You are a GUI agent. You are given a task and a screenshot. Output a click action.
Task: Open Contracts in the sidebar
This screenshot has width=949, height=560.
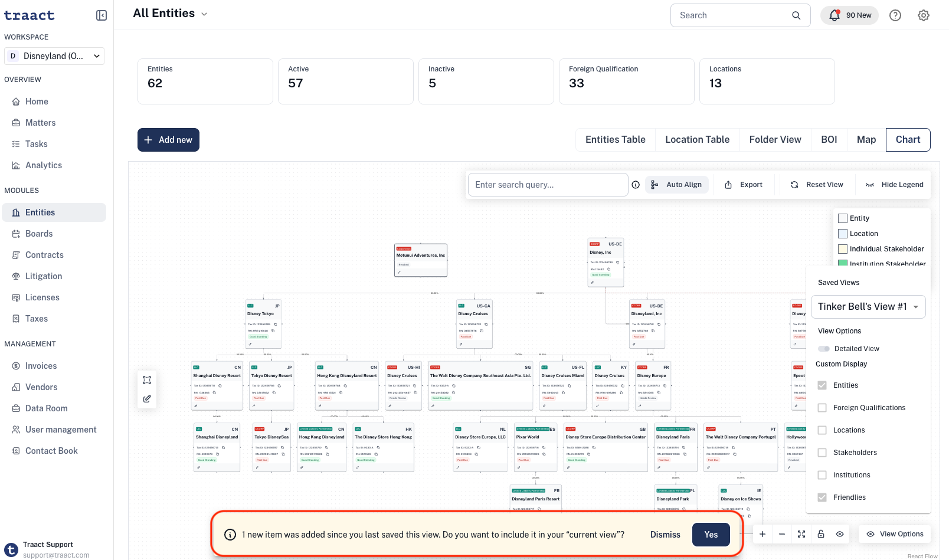[44, 255]
